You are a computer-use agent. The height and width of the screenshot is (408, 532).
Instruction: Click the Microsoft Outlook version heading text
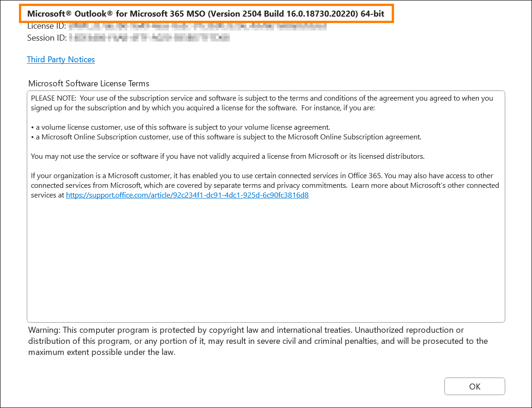(x=206, y=13)
